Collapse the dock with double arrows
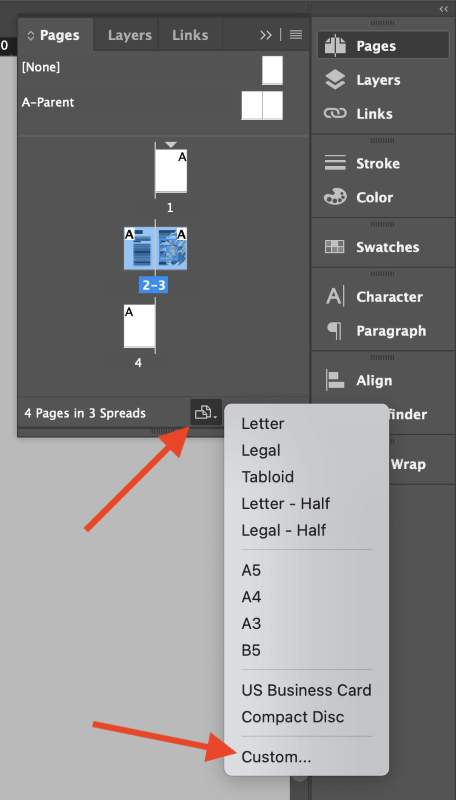Viewport: 456px width, 800px height. point(444,9)
